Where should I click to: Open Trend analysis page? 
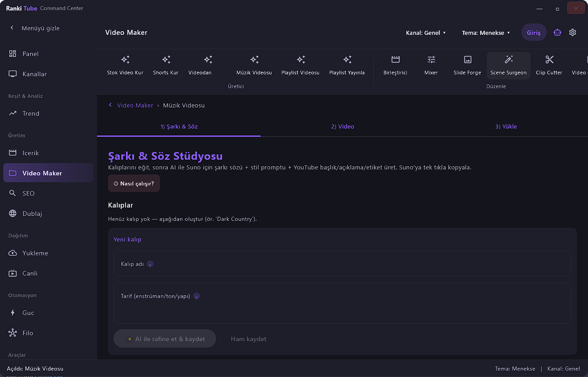(x=48, y=113)
